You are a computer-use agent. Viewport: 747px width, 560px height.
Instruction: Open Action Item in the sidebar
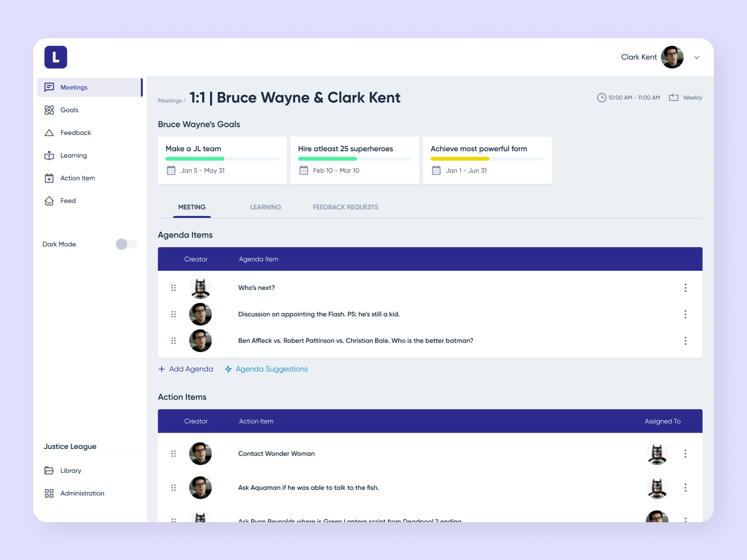tap(78, 178)
